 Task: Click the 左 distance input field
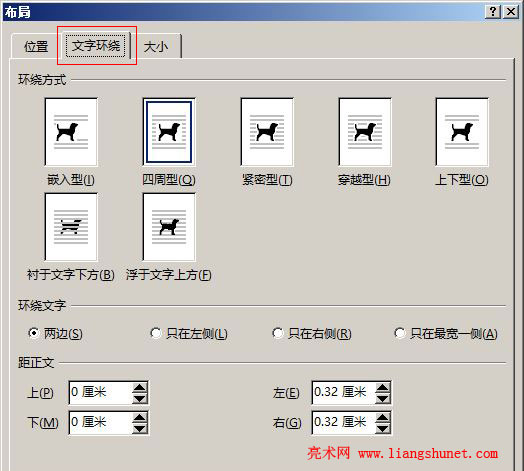click(343, 392)
